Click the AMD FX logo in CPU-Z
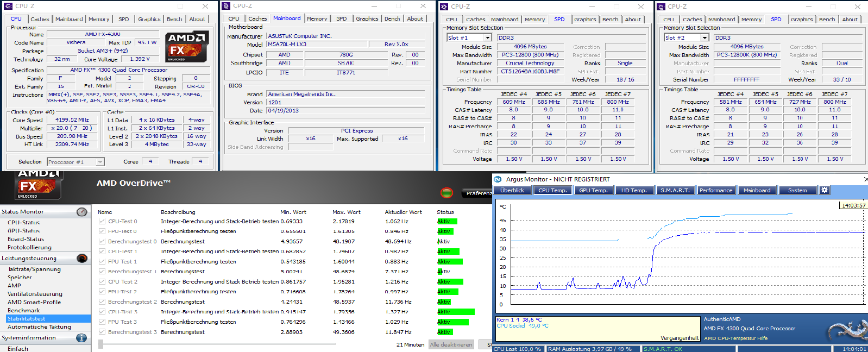 click(187, 47)
